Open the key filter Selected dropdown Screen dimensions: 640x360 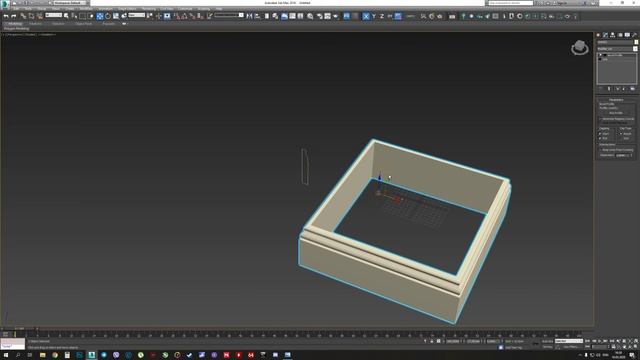point(569,341)
